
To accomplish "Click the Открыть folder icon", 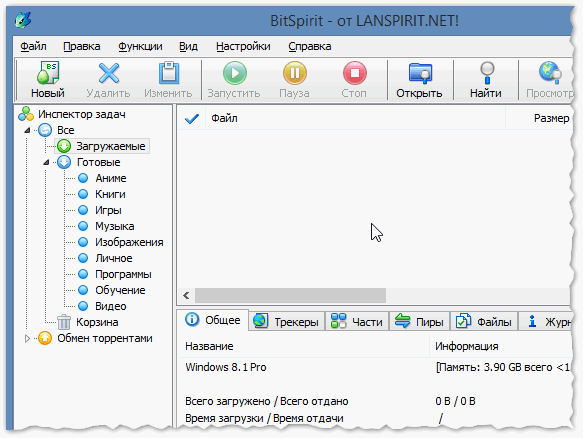I will [420, 73].
